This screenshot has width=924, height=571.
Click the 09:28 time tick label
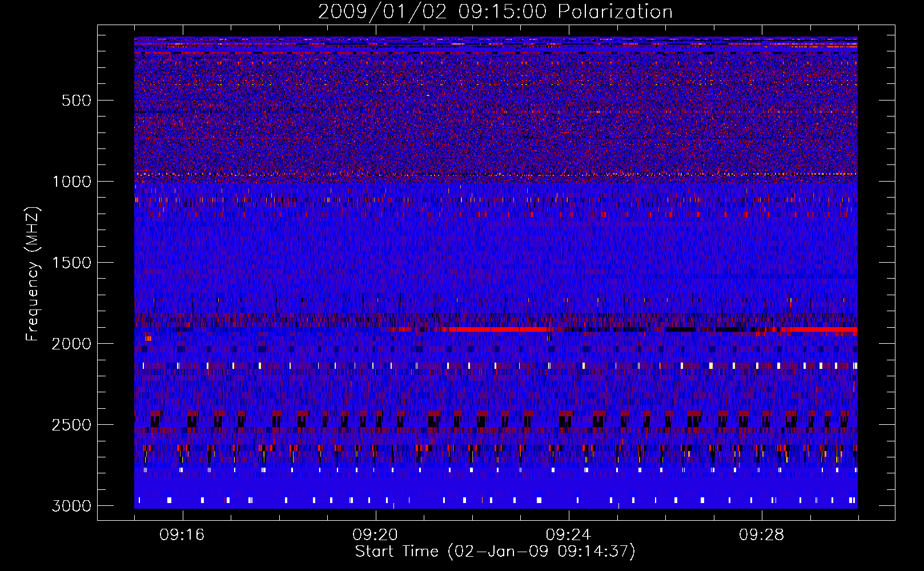(761, 535)
